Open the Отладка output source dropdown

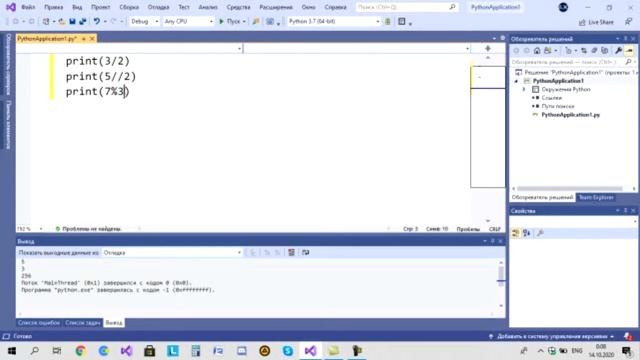172,253
